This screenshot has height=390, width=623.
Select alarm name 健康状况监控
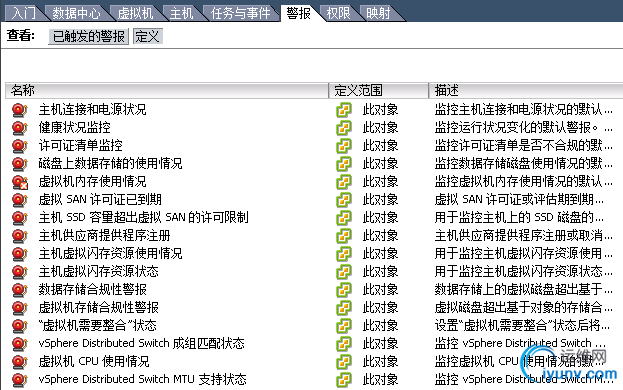point(75,127)
